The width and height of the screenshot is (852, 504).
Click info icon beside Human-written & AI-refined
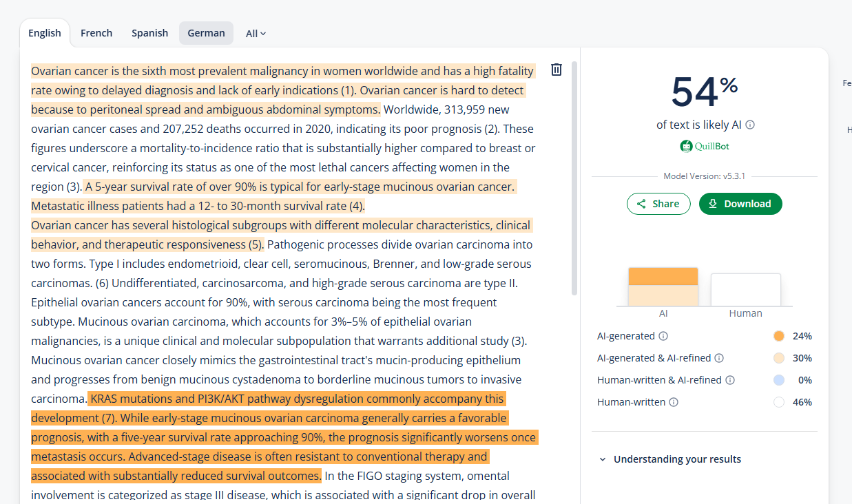click(x=730, y=380)
